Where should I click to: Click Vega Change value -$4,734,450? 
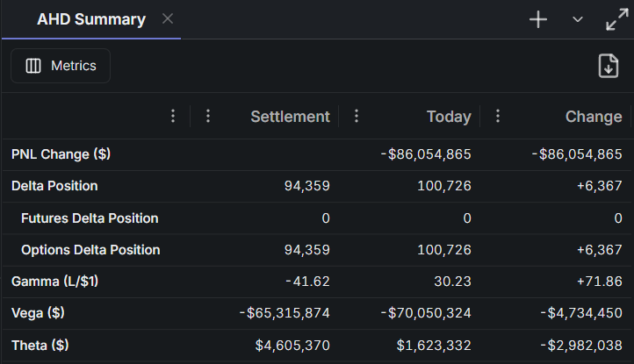[581, 313]
